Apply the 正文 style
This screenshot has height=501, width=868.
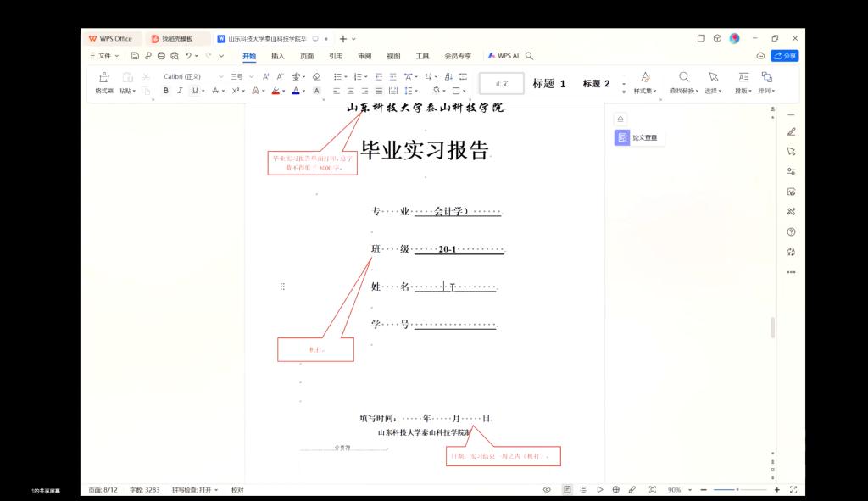[502, 84]
